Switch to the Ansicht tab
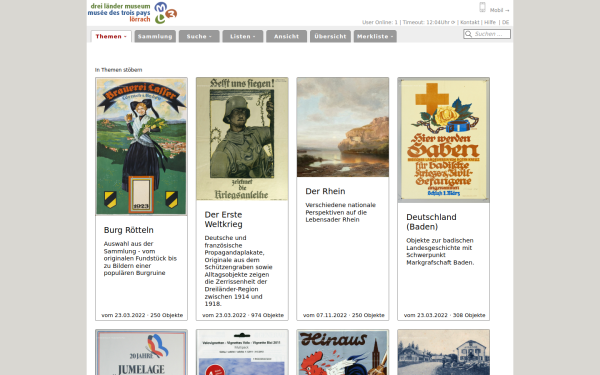This screenshot has height=375, width=600. tap(286, 36)
